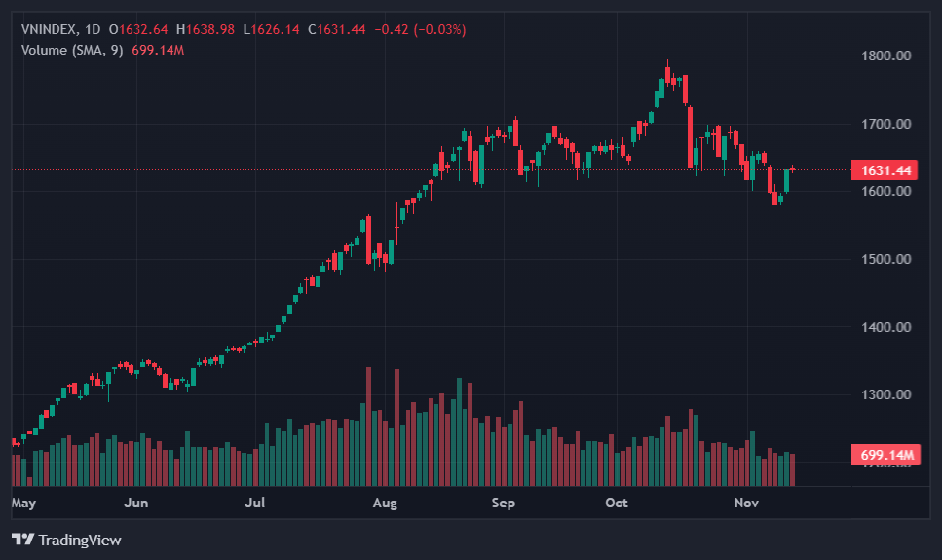The height and width of the screenshot is (560, 942).
Task: Select Jul on the time axis
Action: point(255,504)
